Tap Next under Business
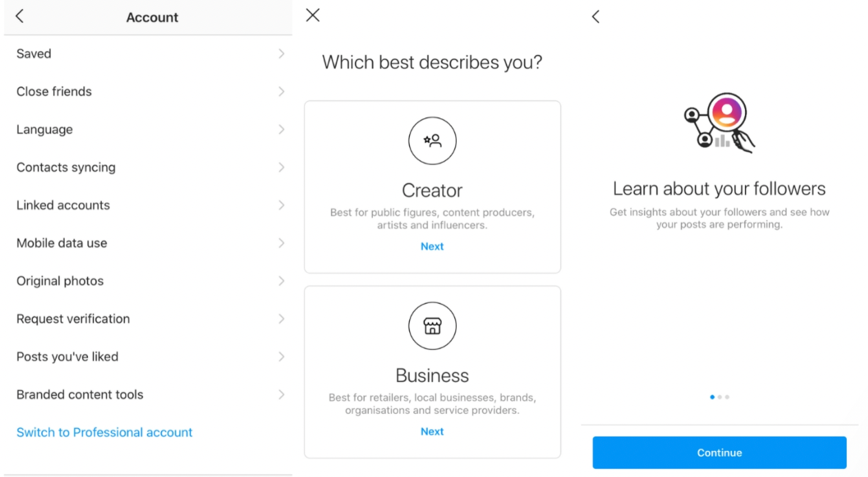The height and width of the screenshot is (477, 868). pyautogui.click(x=432, y=431)
